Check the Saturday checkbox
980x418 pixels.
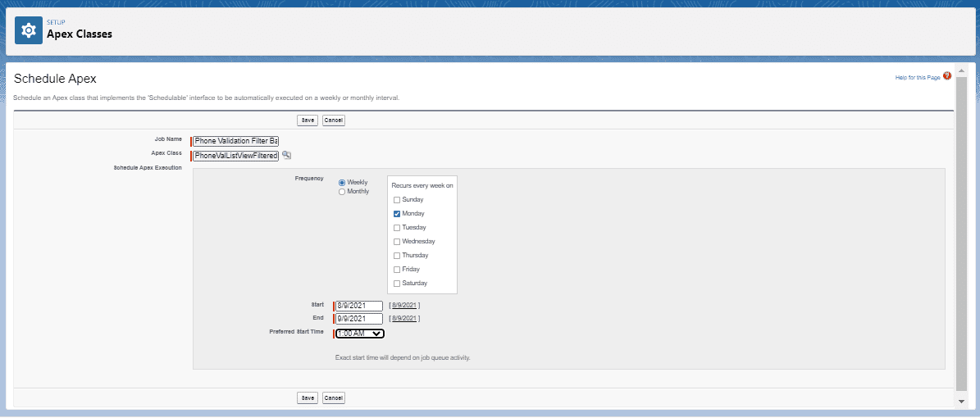pos(397,284)
